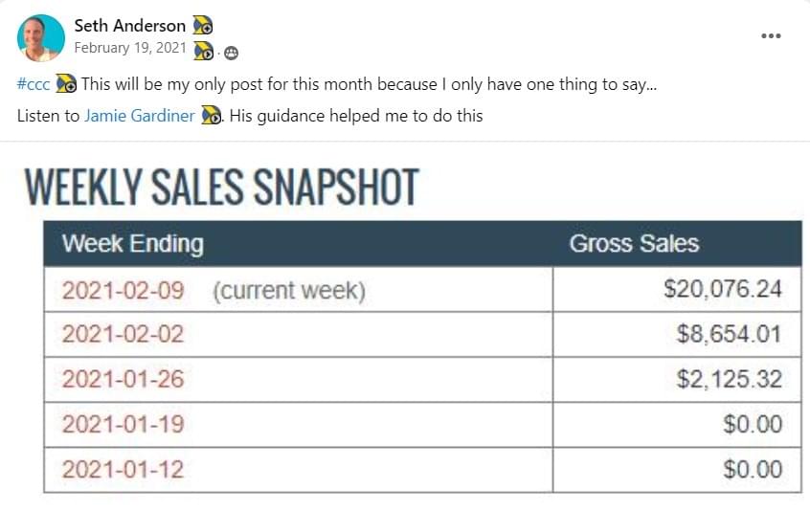Click the 2021-01-19 week ending date
Viewport: 810px width, 532px height.
123,424
